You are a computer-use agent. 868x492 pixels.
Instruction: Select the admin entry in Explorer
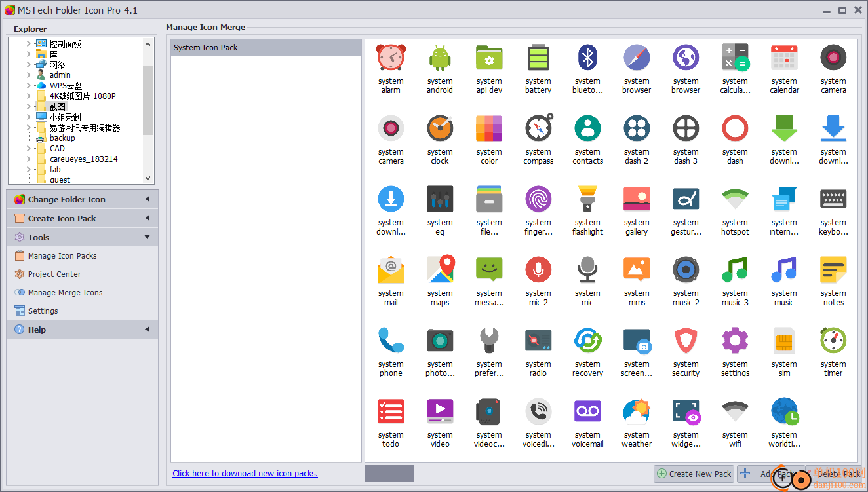coord(60,75)
